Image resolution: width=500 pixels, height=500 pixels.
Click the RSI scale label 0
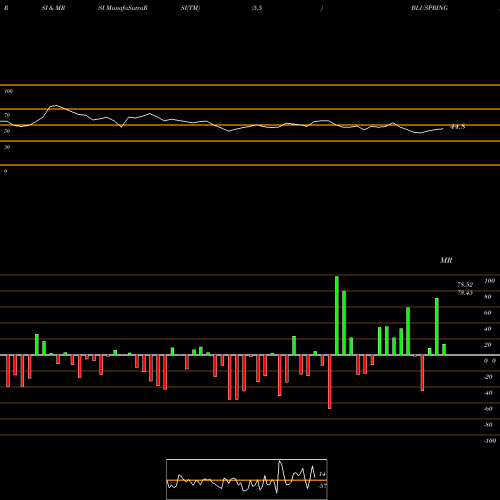[x=5, y=171]
